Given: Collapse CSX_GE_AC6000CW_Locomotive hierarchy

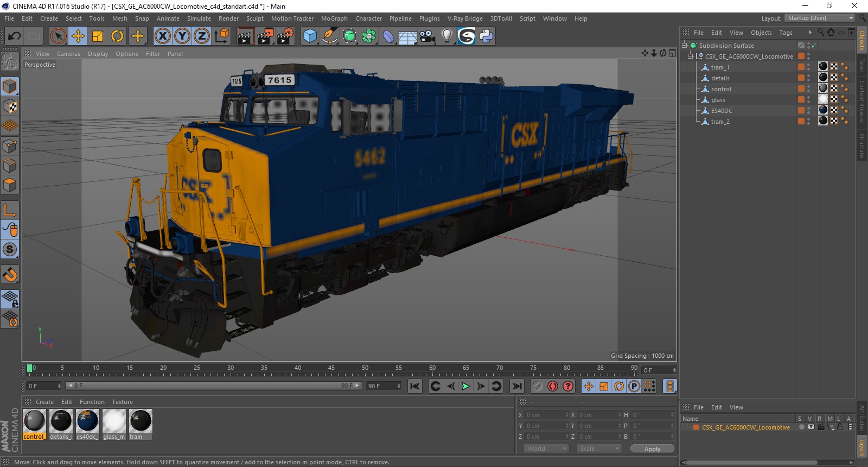Looking at the screenshot, I should [x=691, y=56].
